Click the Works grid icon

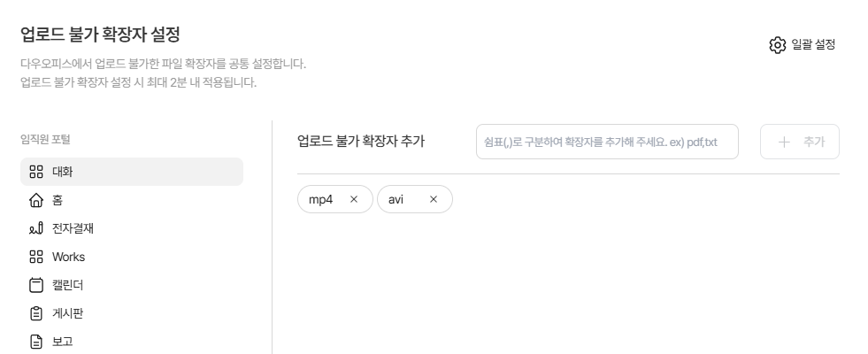[x=36, y=257]
